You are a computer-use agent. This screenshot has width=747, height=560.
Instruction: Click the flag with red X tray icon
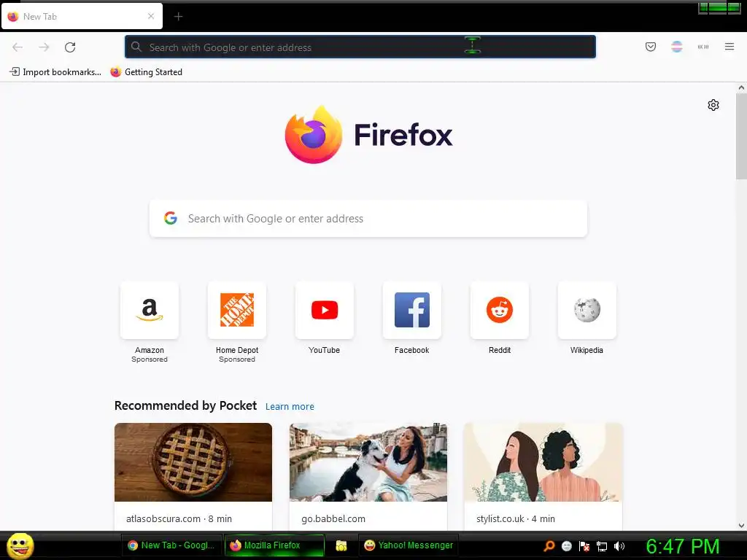[584, 546]
